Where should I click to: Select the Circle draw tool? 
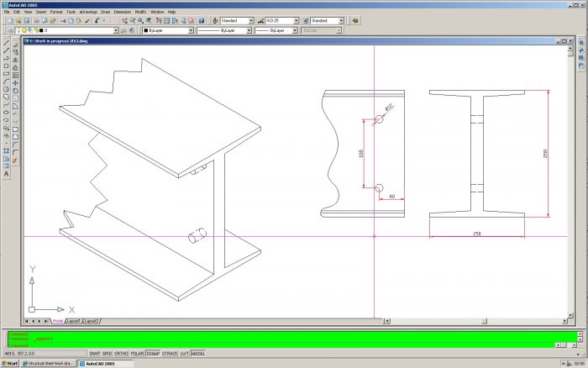tap(7, 89)
